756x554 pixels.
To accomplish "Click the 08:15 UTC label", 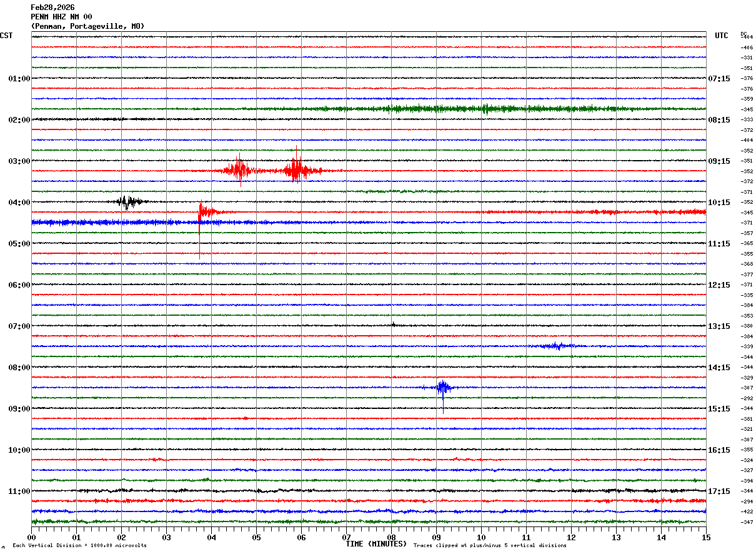I will [x=719, y=120].
